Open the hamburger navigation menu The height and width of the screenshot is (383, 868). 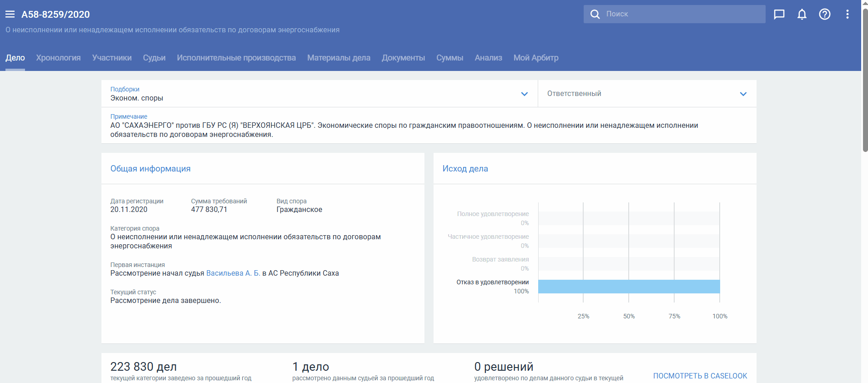tap(10, 14)
